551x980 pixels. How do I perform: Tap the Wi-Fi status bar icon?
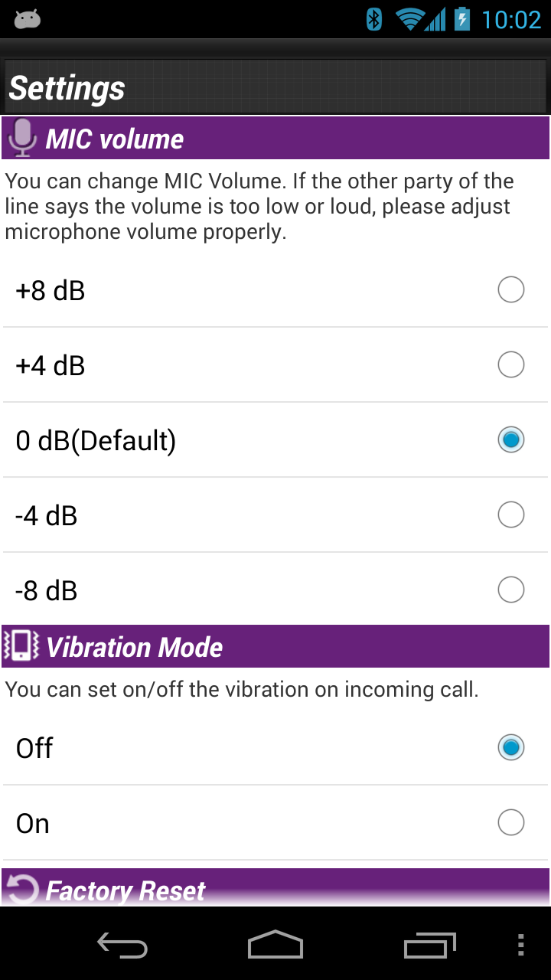click(x=411, y=19)
